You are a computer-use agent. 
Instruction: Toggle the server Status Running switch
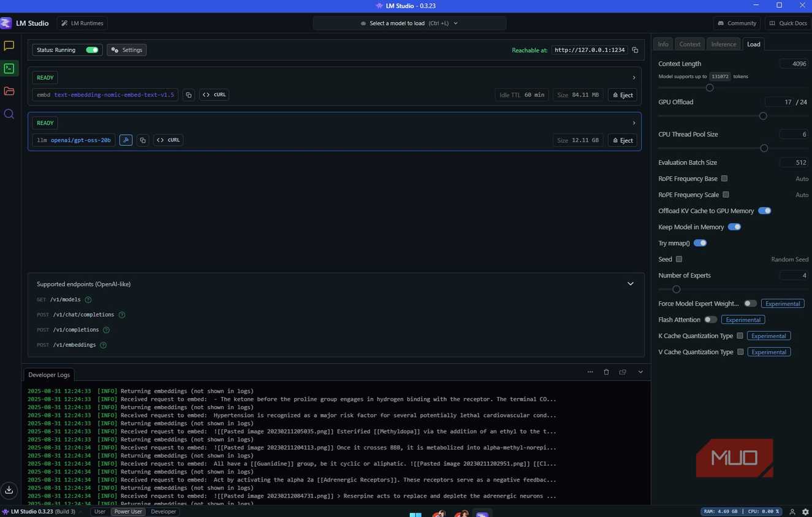[92, 50]
